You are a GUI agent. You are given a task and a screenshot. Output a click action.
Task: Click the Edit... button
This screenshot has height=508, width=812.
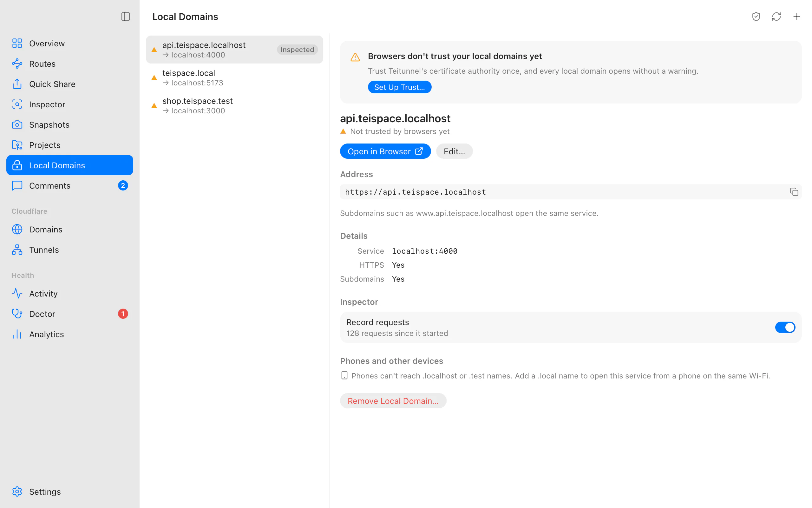tap(454, 151)
